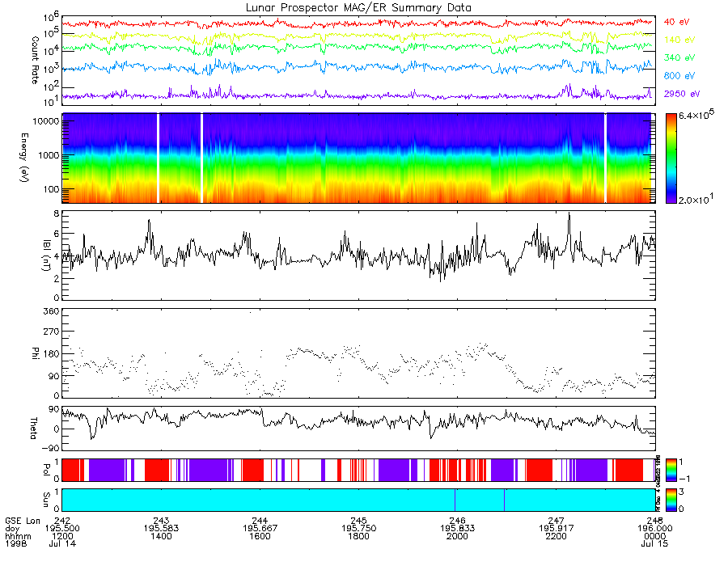Click the 'Jul 14' date label

tap(62, 543)
